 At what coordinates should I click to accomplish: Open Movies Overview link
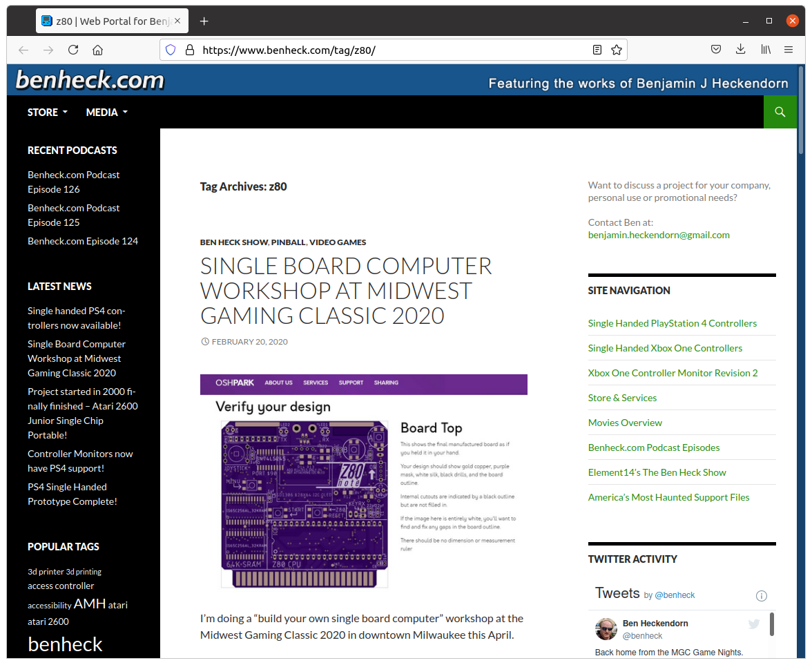tap(624, 423)
